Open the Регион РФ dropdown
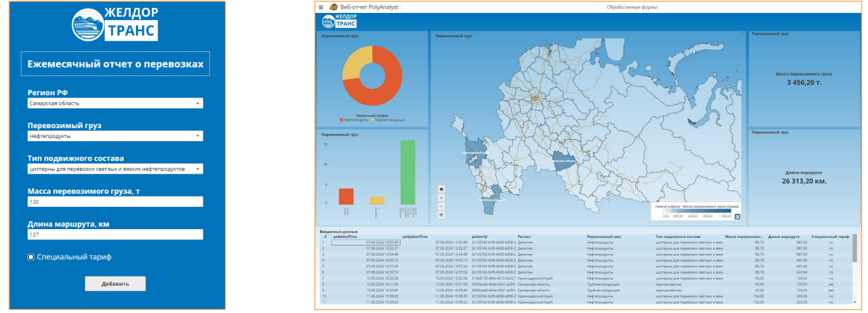This screenshot has height=313, width=868. point(114,103)
